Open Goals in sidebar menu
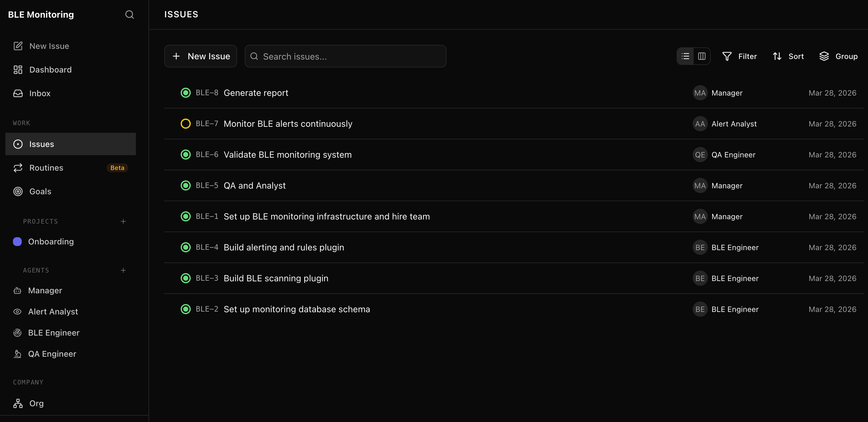The height and width of the screenshot is (422, 868). (x=40, y=191)
